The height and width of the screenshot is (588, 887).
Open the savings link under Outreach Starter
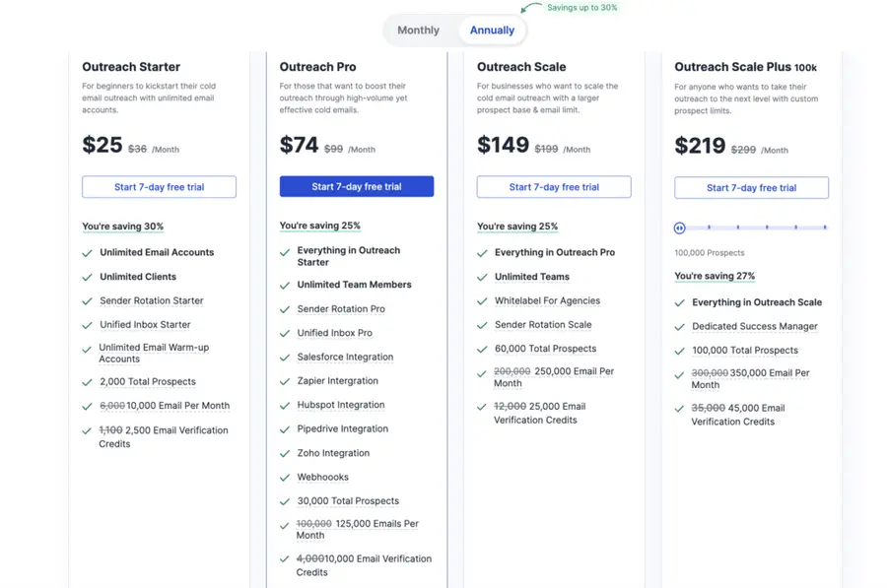tap(122, 226)
